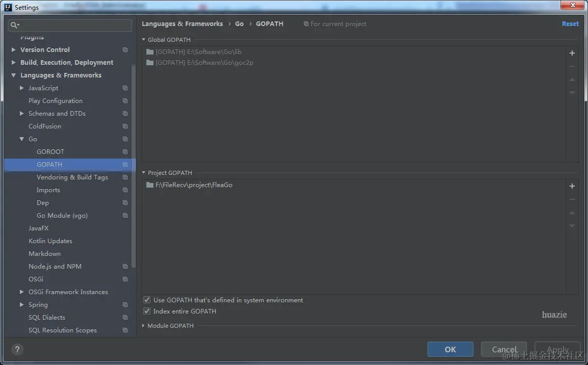588x365 pixels.
Task: Expand Build, Execution, Deployment node
Action: (x=13, y=62)
